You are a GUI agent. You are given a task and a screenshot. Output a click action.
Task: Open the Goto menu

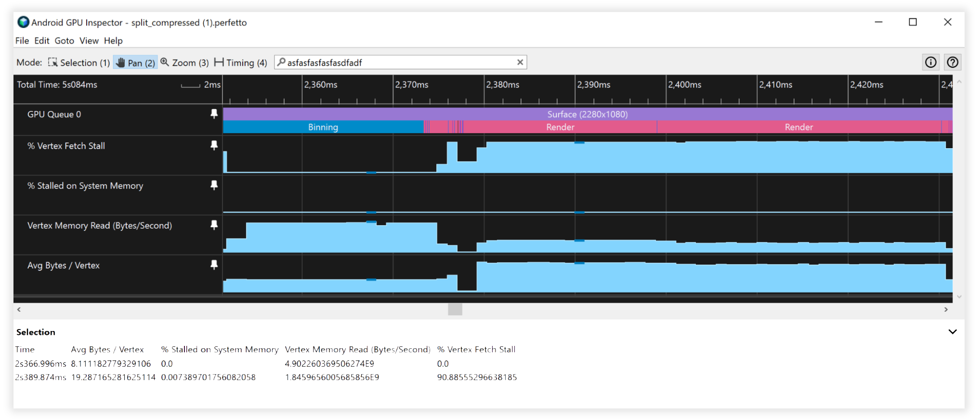(64, 40)
